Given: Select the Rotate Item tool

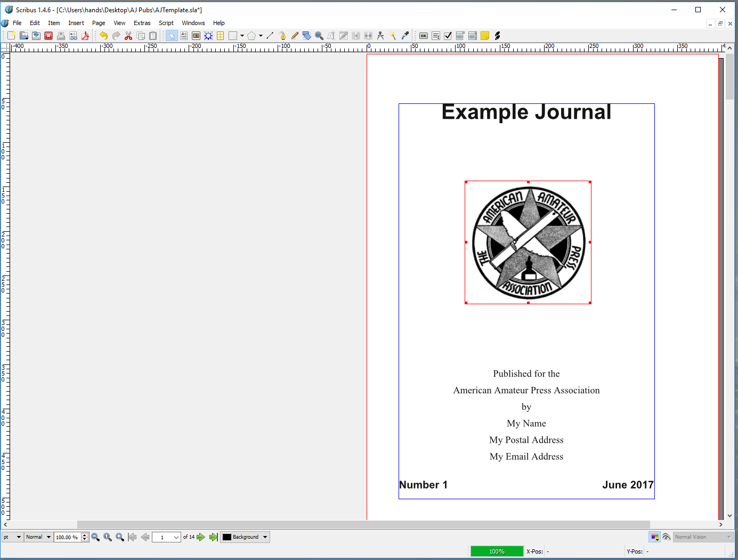Looking at the screenshot, I should pyautogui.click(x=307, y=36).
